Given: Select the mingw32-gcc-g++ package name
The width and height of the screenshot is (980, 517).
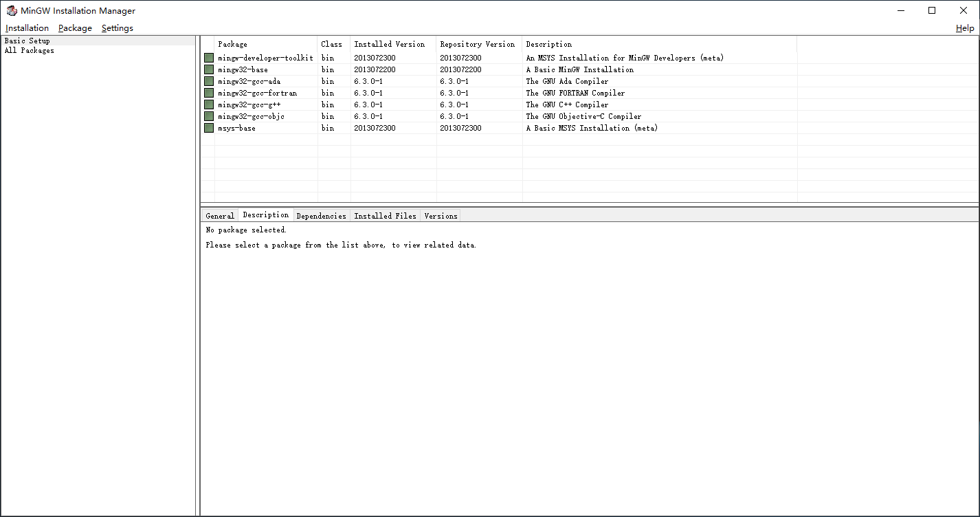Looking at the screenshot, I should click(x=249, y=104).
